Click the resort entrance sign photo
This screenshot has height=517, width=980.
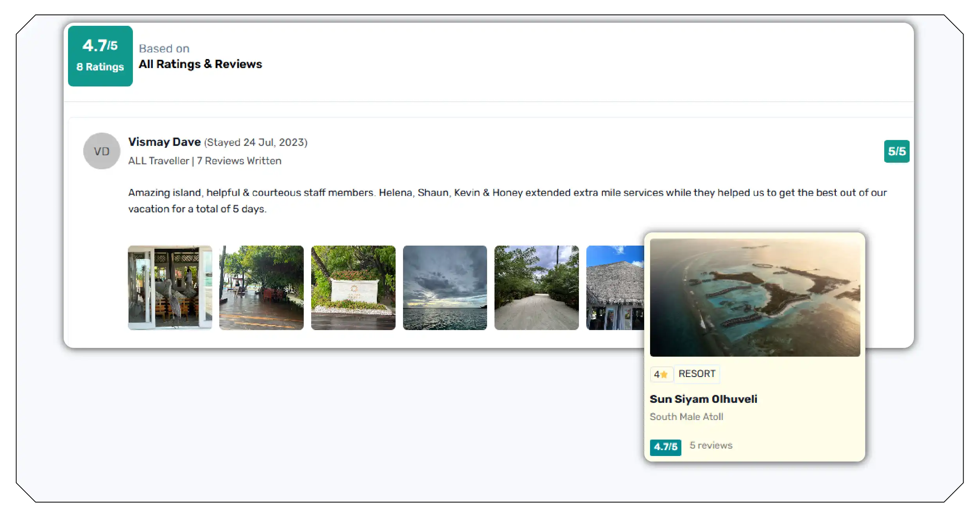pos(353,287)
